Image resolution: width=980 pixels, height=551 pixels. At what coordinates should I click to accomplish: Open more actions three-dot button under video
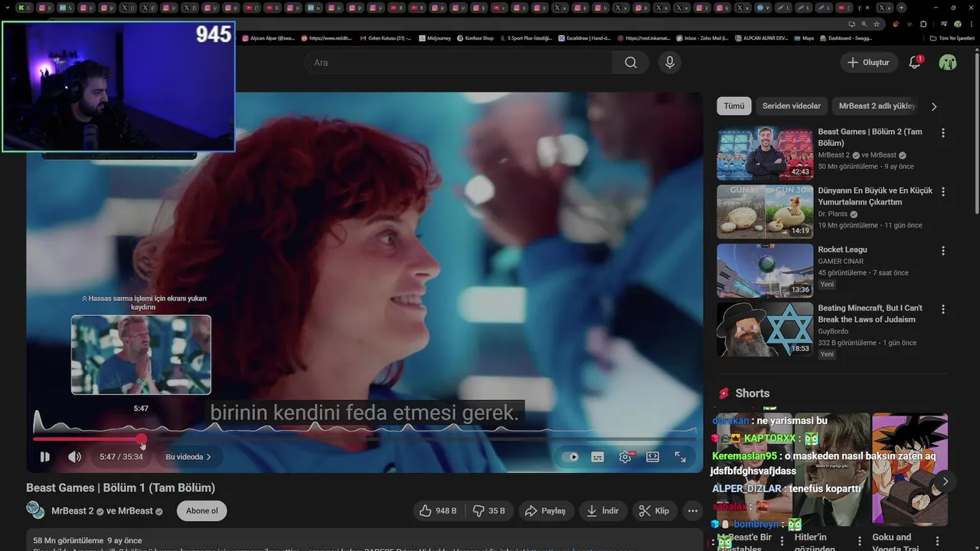[693, 510]
